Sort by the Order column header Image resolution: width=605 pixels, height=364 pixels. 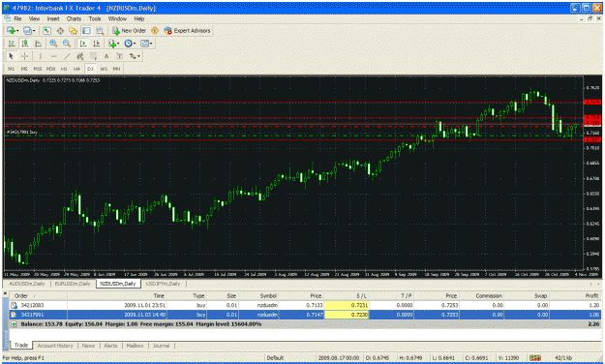38,296
